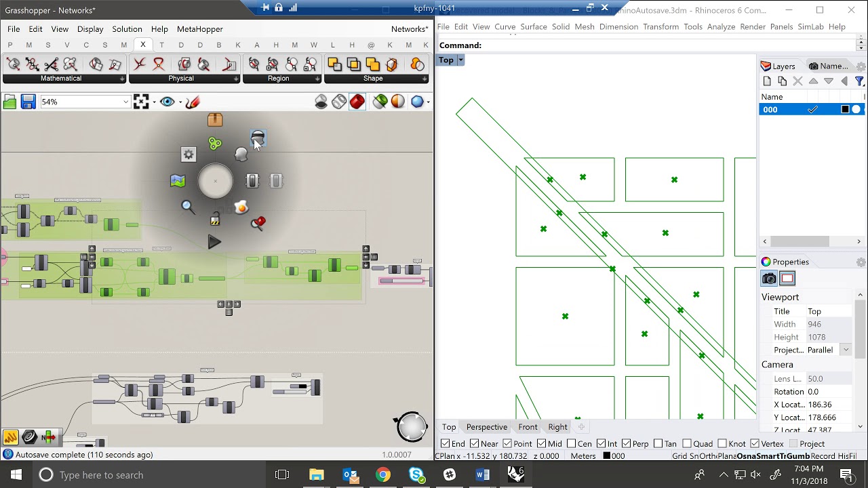
Task: Click the sketch pencil icon on the canvas toolbar
Action: click(x=193, y=102)
